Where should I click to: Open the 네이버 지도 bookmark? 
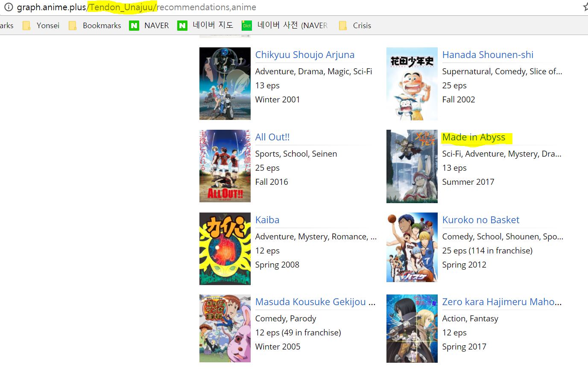coord(205,26)
